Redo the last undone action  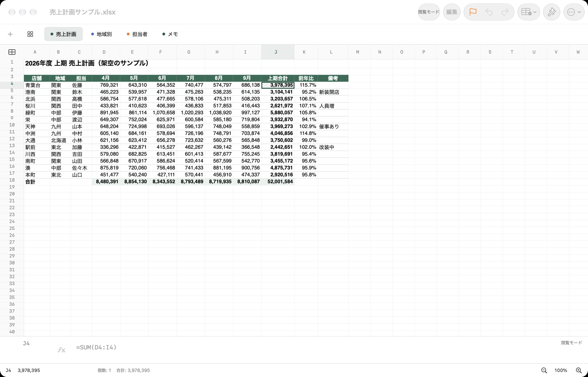505,12
